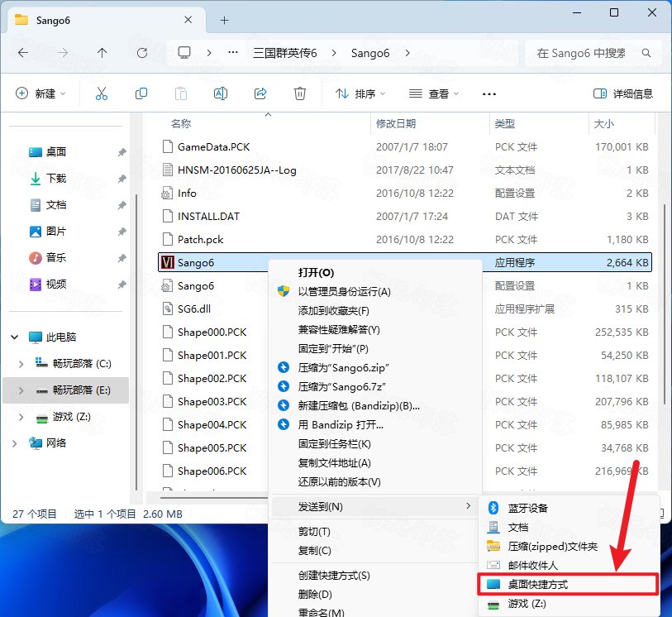
Task: Select the HNSM-20160625JA--Log file
Action: (405, 170)
